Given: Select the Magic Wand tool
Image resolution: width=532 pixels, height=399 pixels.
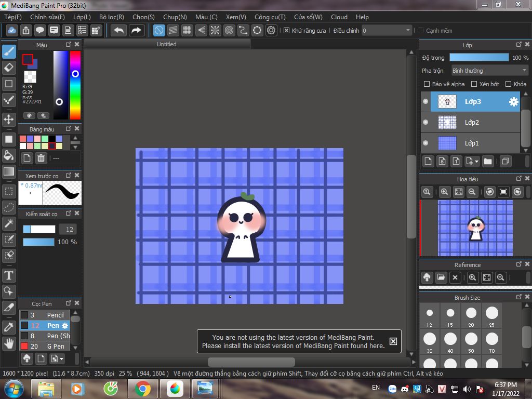Looking at the screenshot, I should (x=9, y=223).
